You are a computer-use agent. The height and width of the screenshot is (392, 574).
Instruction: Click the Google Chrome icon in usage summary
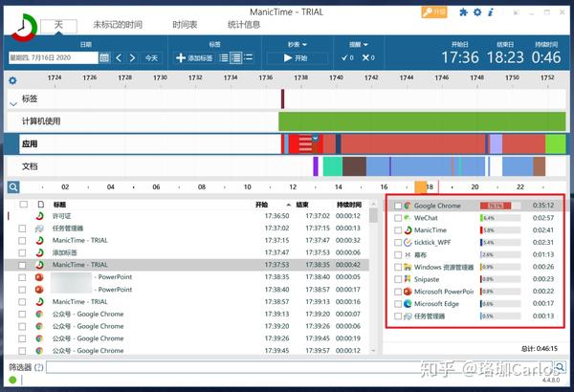[x=408, y=206]
